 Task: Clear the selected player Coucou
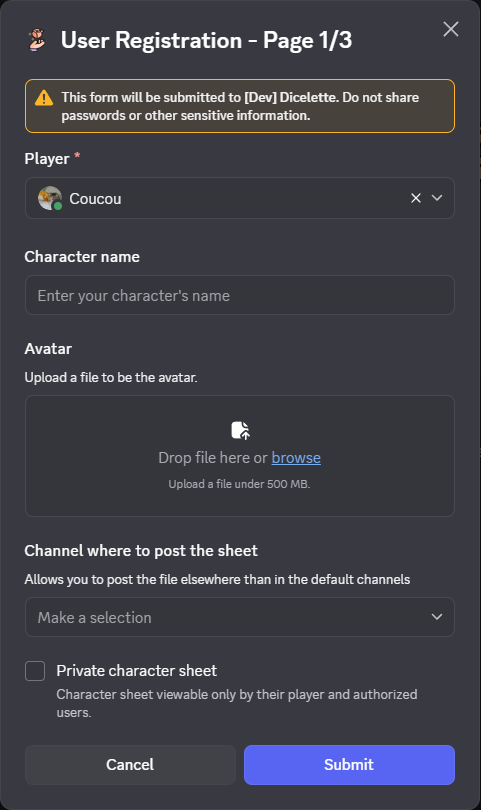415,198
